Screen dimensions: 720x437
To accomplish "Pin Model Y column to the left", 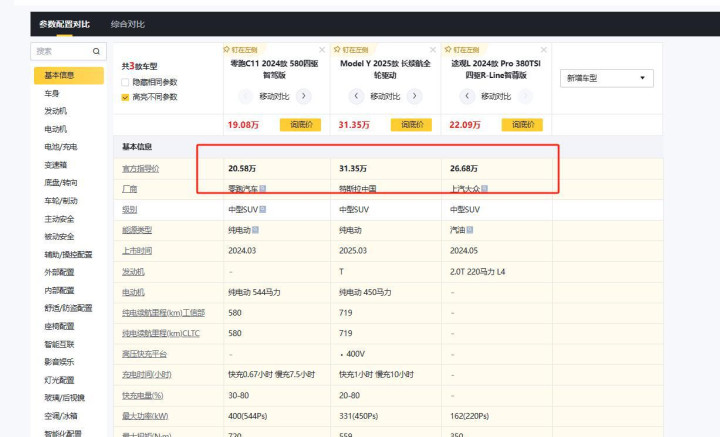I will tap(351, 50).
